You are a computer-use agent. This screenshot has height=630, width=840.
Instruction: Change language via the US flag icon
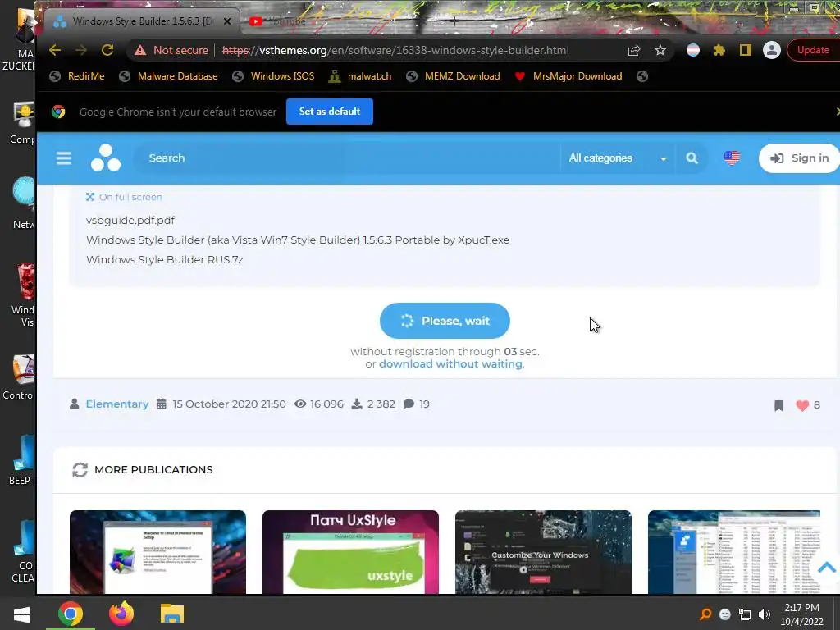click(x=732, y=157)
